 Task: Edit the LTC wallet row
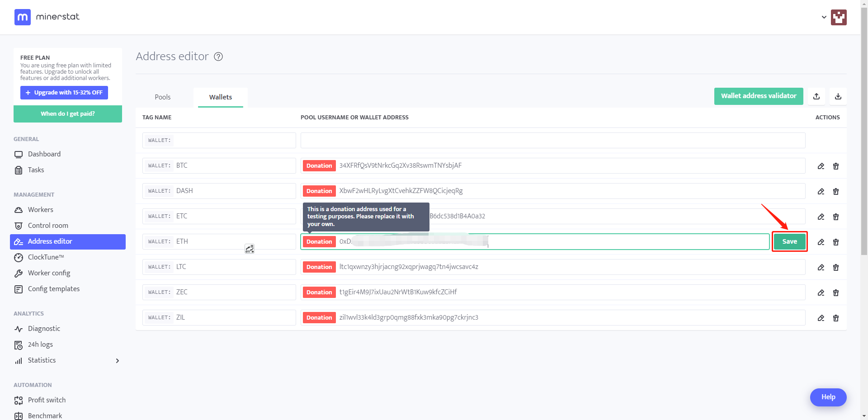pyautogui.click(x=821, y=267)
